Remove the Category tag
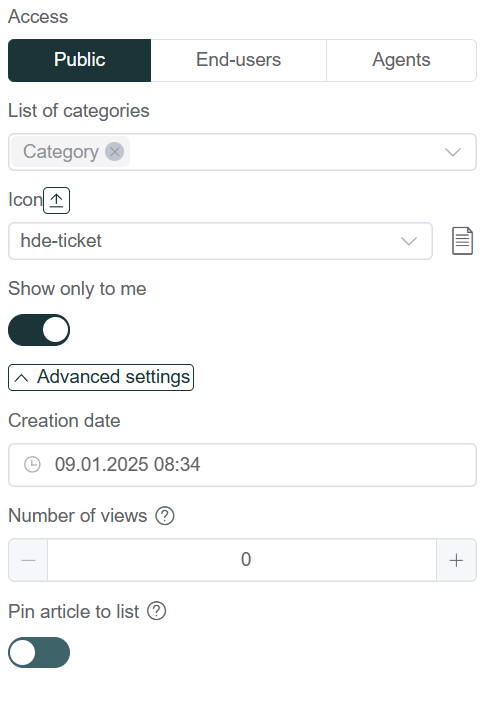Screen dimensions: 484x719 115,151
